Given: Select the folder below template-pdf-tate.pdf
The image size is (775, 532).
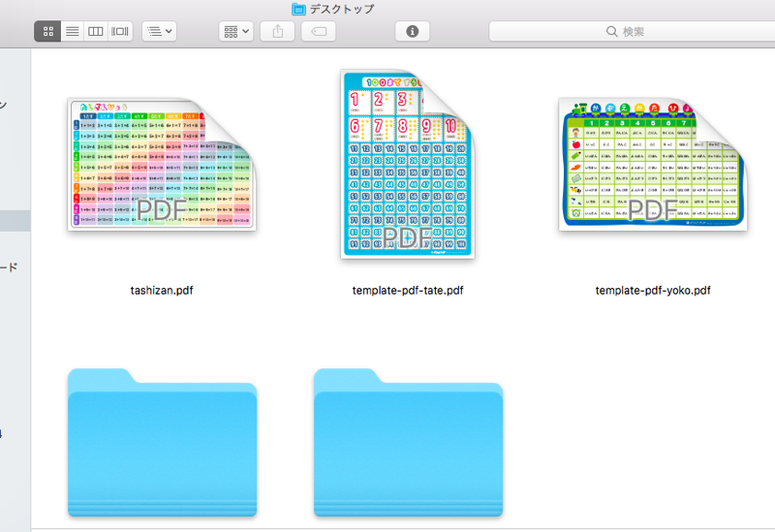Looking at the screenshot, I should pyautogui.click(x=408, y=443).
